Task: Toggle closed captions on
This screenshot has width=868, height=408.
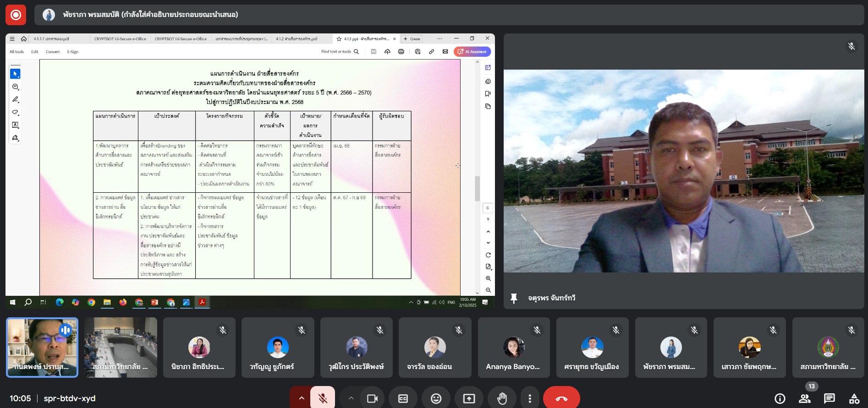Action: click(403, 398)
